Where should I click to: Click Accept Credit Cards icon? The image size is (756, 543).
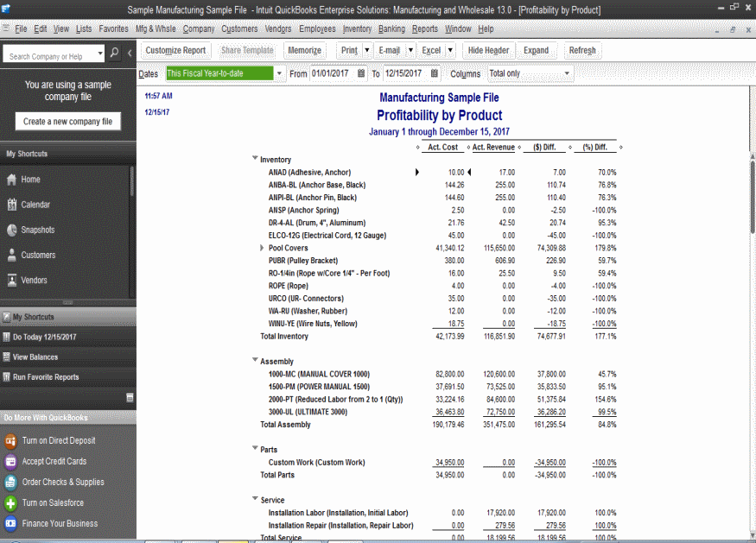(10, 462)
